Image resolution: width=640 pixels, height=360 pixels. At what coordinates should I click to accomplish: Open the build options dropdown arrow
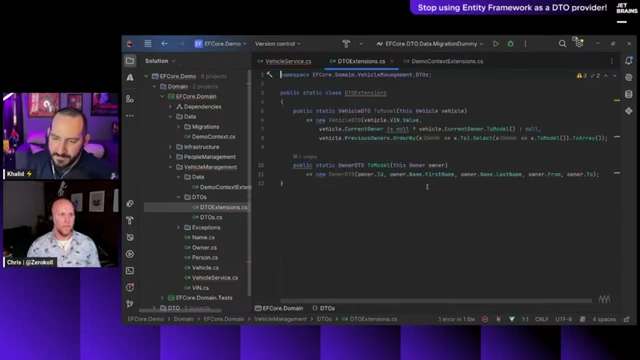coord(361,44)
